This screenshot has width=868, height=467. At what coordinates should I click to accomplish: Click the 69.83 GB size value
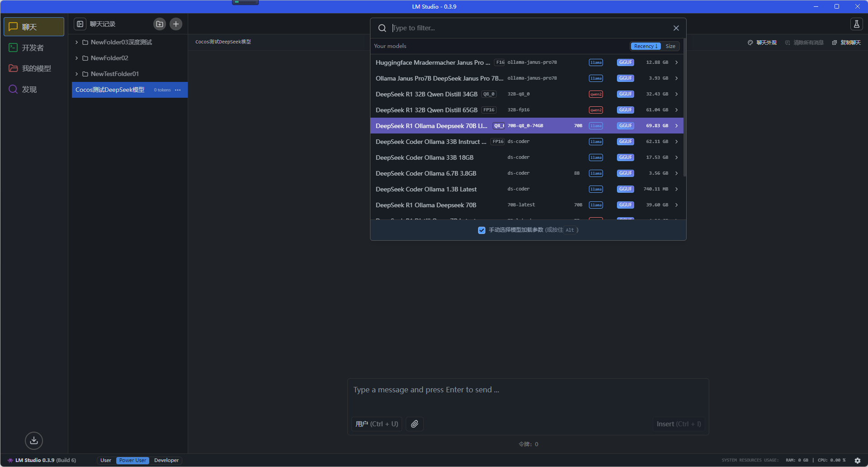657,126
